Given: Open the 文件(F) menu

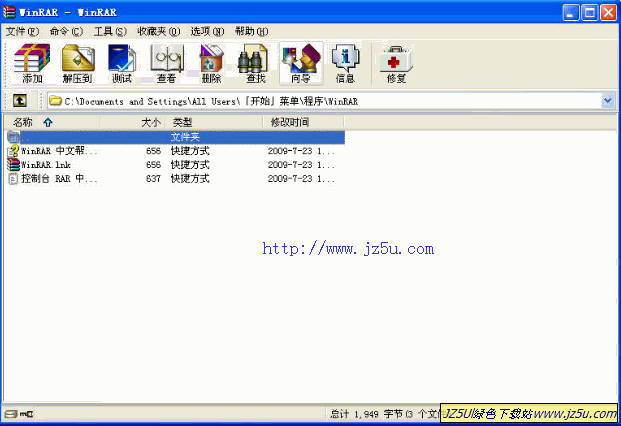Looking at the screenshot, I should [22, 31].
